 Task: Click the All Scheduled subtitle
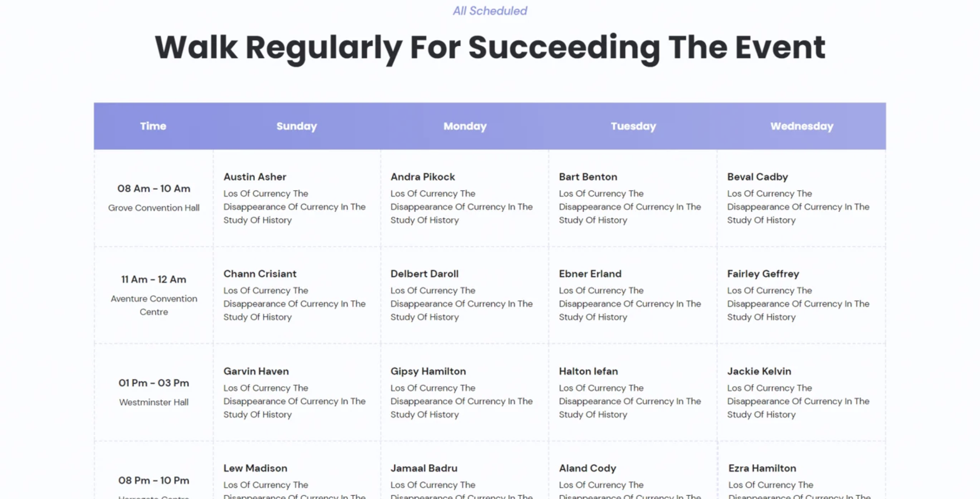point(490,11)
